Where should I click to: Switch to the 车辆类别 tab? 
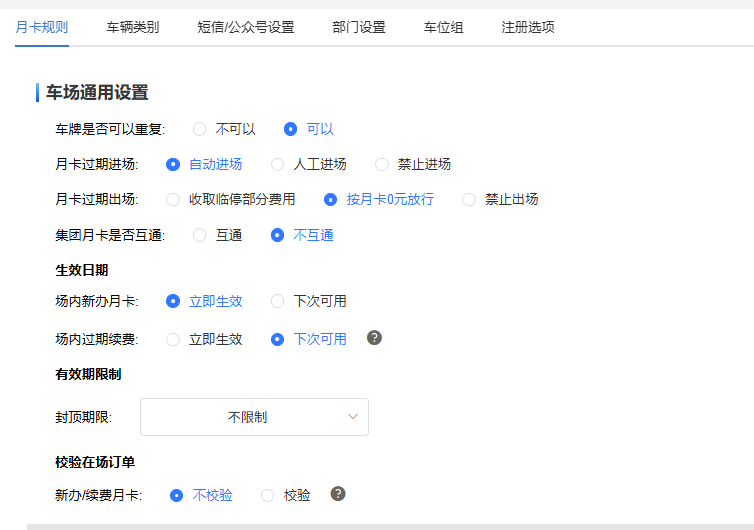click(x=133, y=27)
